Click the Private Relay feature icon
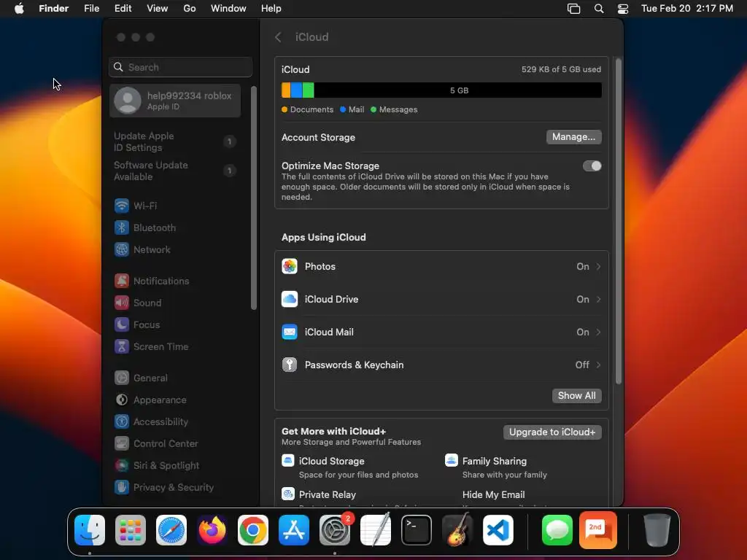 click(x=287, y=494)
